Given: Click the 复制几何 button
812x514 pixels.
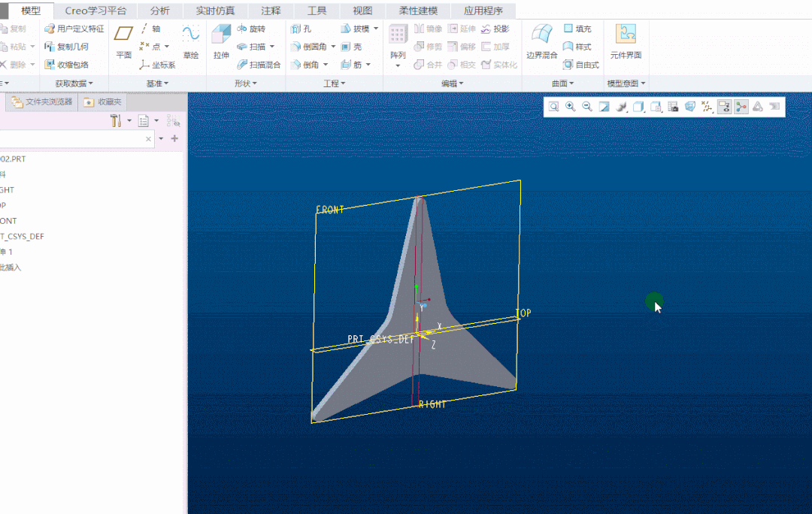Looking at the screenshot, I should click(66, 47).
